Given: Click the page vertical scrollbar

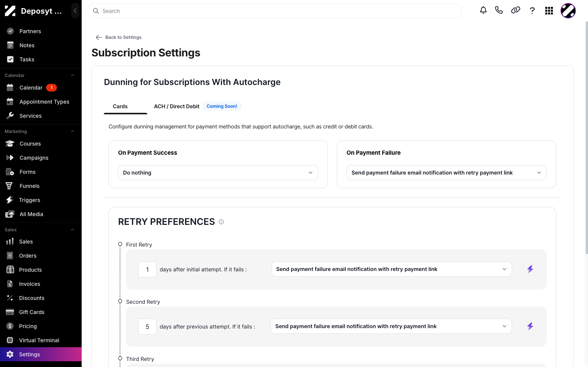Looking at the screenshot, I should [586, 137].
